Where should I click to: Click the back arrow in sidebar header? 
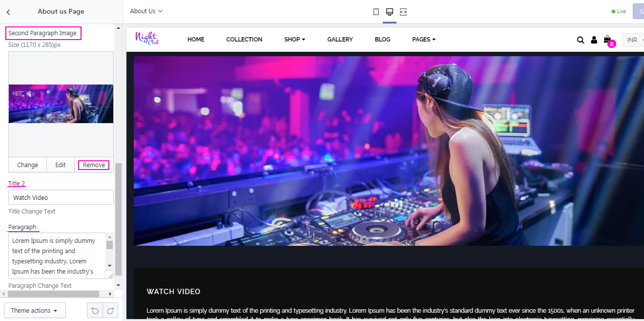[x=8, y=12]
